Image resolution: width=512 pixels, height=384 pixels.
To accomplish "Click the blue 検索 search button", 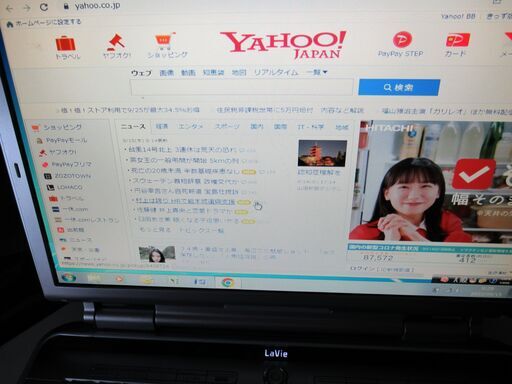I will tap(399, 87).
